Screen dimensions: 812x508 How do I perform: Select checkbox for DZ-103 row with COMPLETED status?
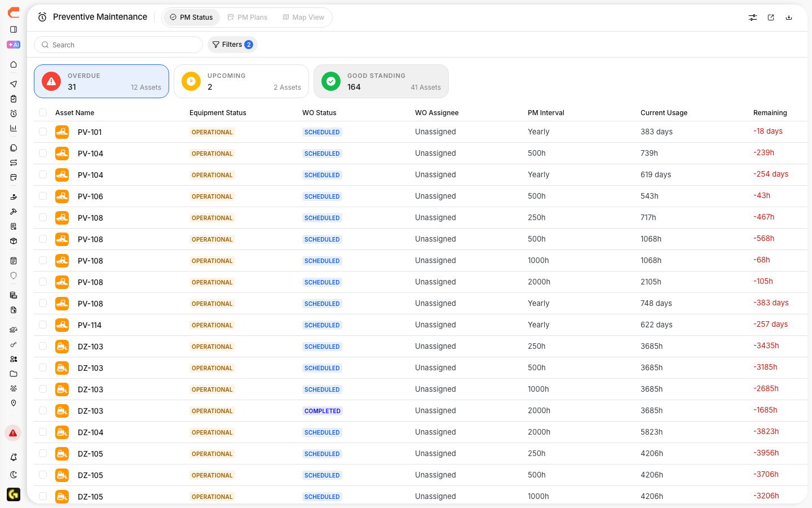coord(43,410)
